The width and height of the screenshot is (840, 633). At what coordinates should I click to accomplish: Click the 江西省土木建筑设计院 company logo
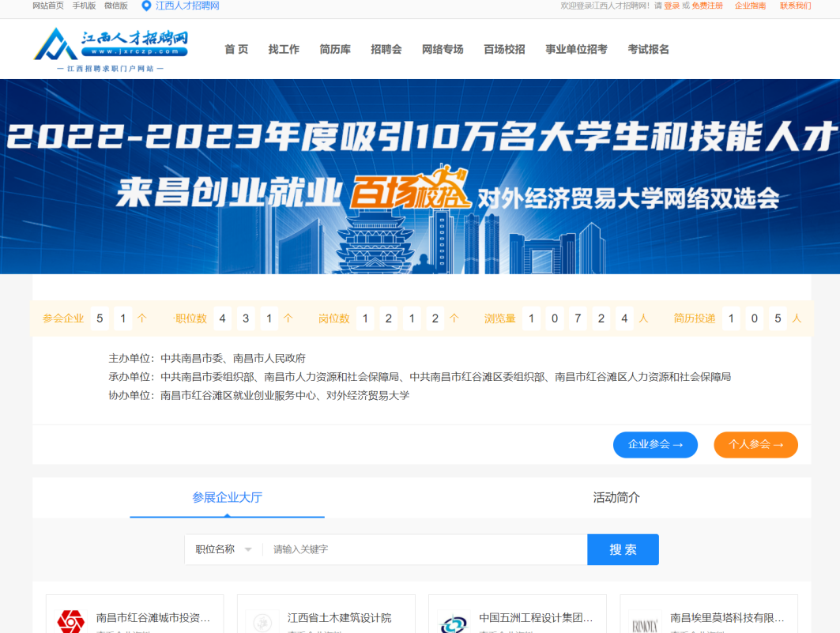click(x=262, y=621)
